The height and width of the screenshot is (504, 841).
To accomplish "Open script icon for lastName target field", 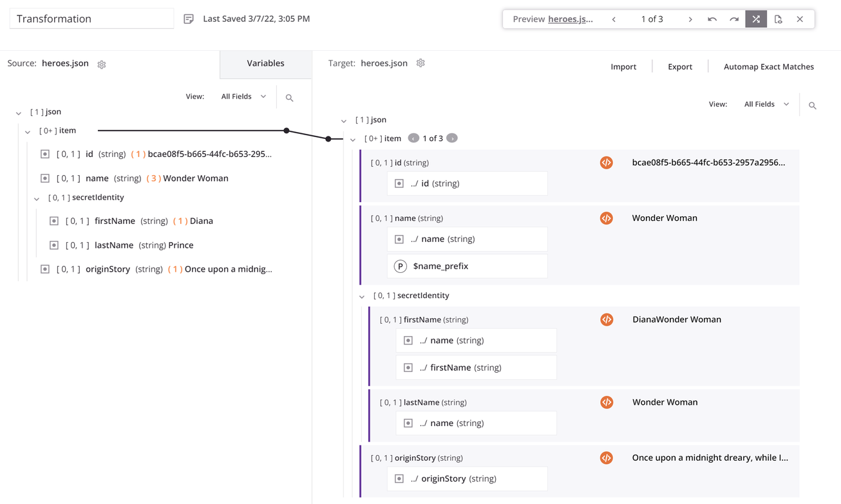I will tap(607, 402).
